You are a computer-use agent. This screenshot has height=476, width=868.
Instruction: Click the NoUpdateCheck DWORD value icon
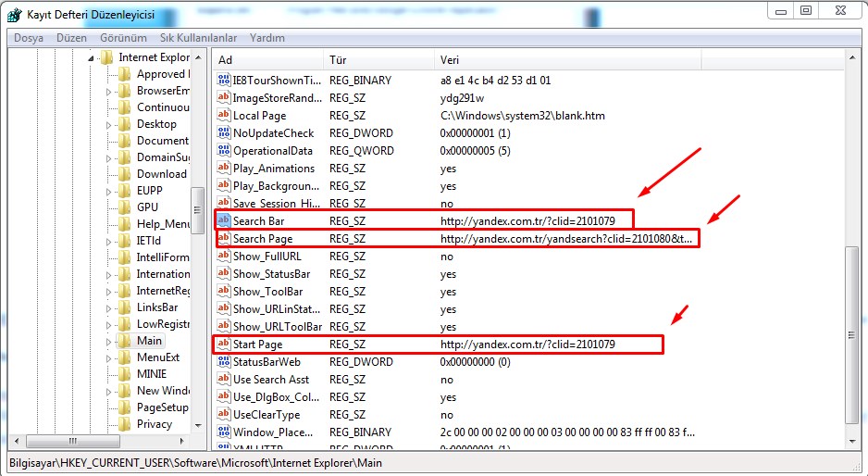(x=223, y=133)
